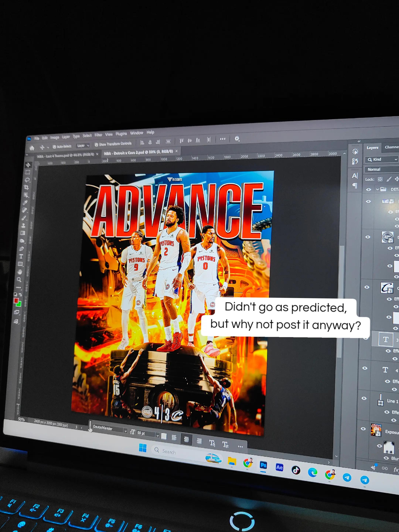Open the Kind filter dropdown

(382, 159)
